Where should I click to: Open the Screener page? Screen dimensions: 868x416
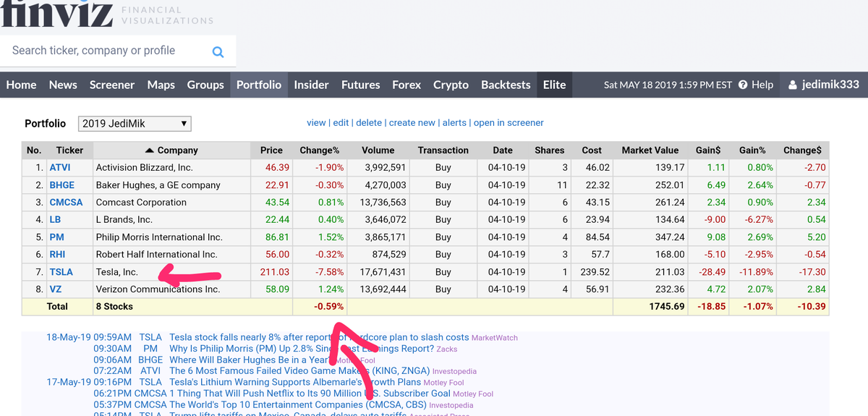coord(112,85)
